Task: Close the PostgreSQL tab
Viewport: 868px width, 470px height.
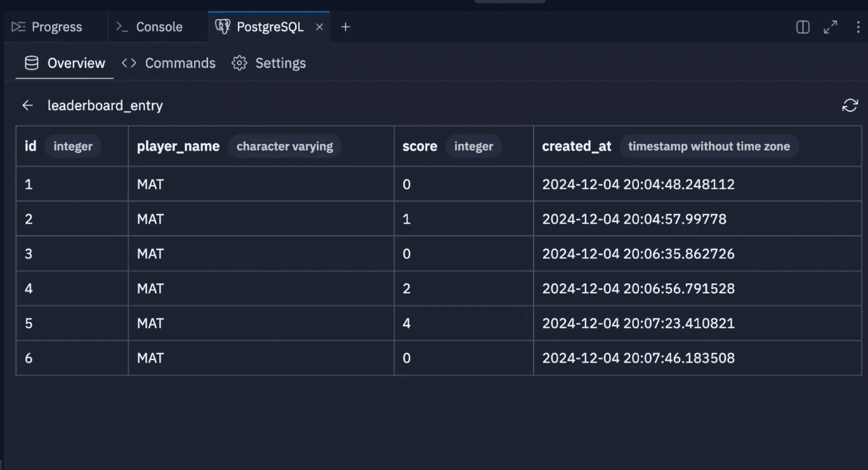Action: coord(319,27)
